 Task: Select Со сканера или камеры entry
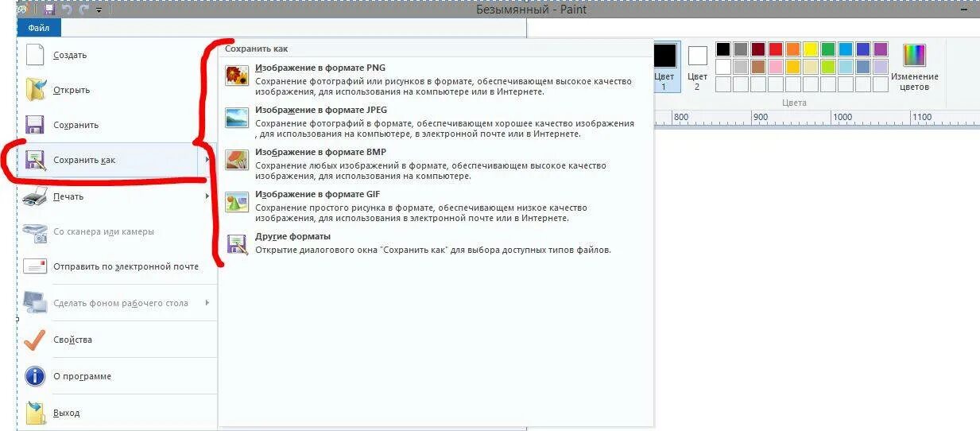tap(116, 231)
